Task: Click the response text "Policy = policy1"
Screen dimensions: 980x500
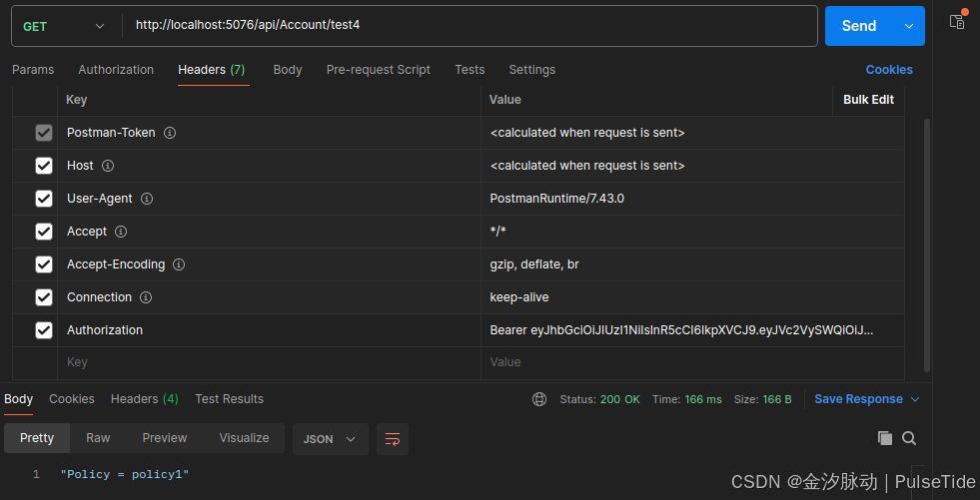Action: [125, 474]
